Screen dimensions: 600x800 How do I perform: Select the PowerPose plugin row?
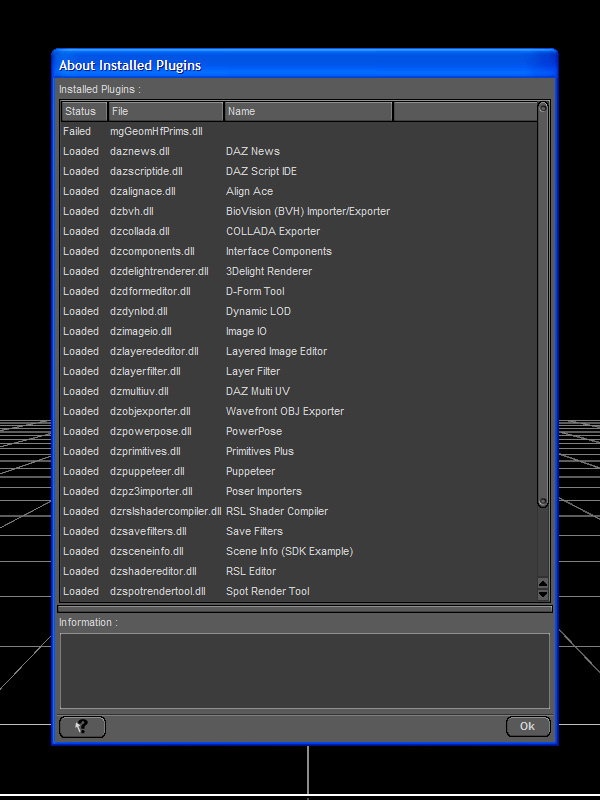(299, 431)
